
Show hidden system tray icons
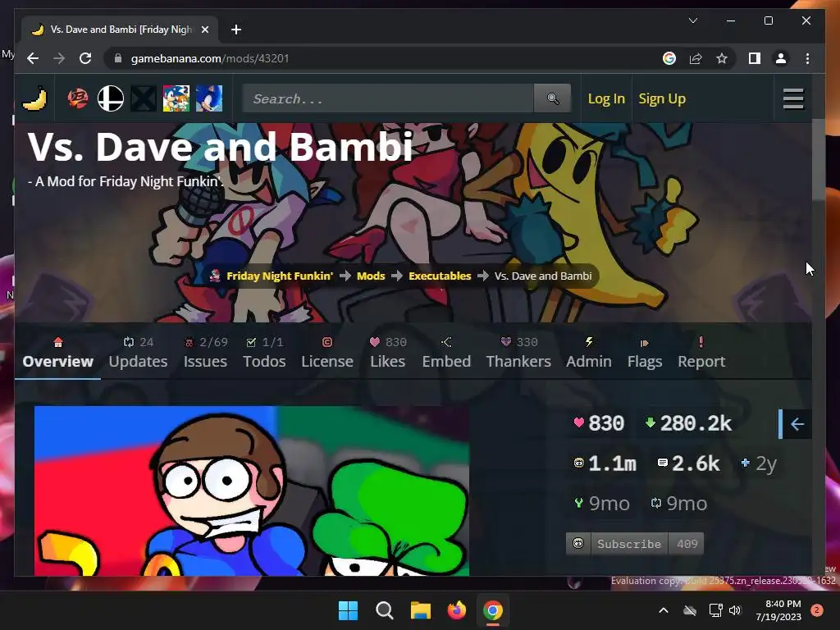pos(663,610)
